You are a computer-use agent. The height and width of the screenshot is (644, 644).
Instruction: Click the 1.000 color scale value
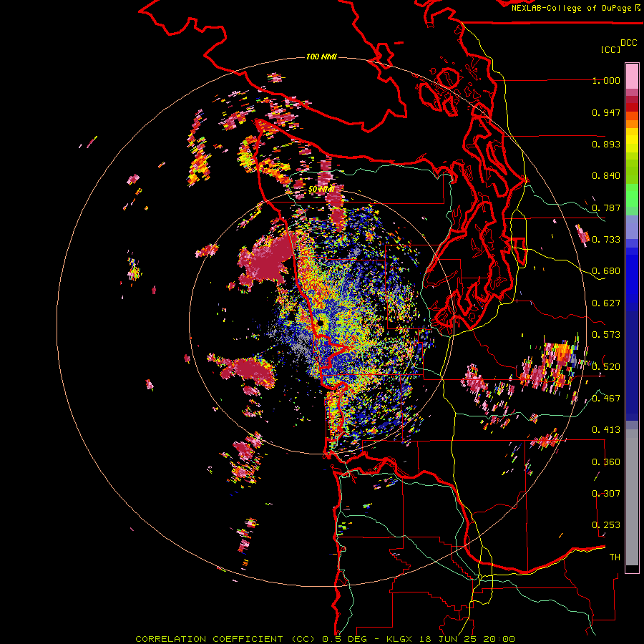pyautogui.click(x=606, y=80)
